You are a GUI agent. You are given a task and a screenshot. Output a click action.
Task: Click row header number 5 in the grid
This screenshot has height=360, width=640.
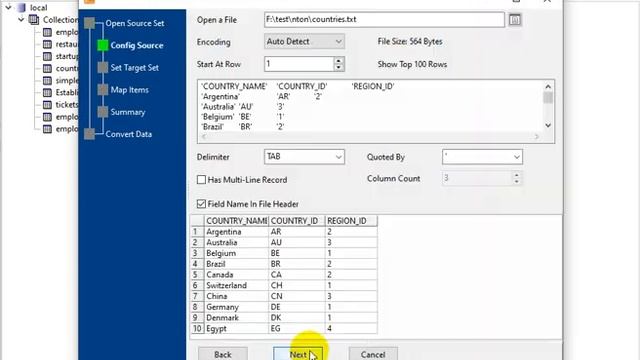point(197,275)
